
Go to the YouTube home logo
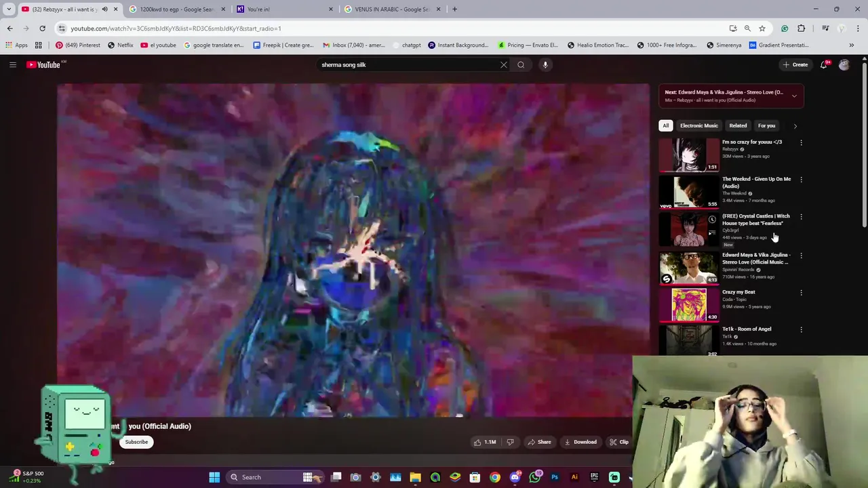click(x=45, y=64)
